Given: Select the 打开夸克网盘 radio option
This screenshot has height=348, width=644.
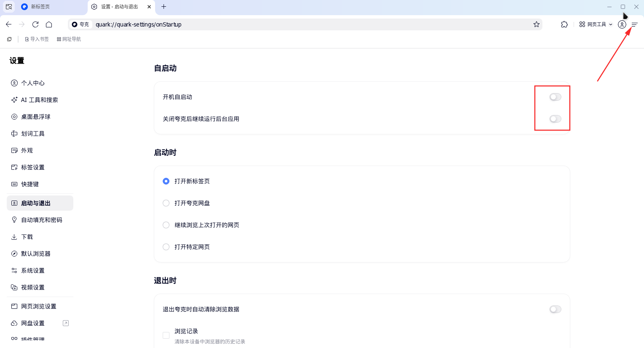Looking at the screenshot, I should click(x=166, y=203).
